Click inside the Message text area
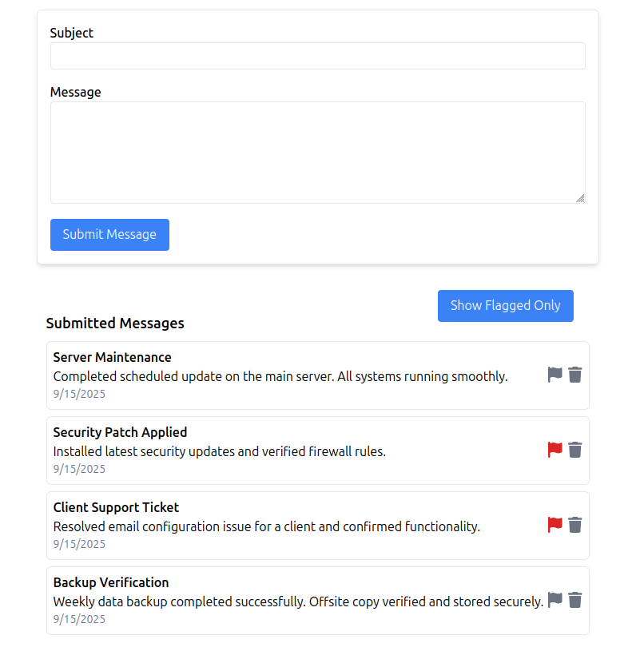The image size is (644, 659). (317, 152)
